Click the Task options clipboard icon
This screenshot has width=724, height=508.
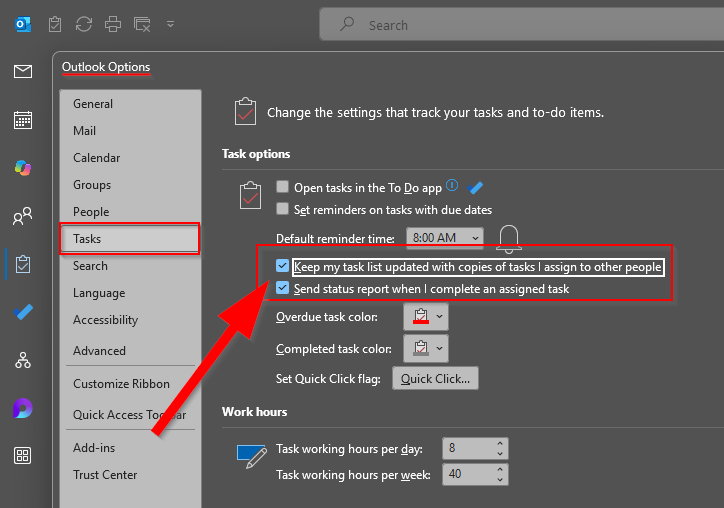click(250, 196)
